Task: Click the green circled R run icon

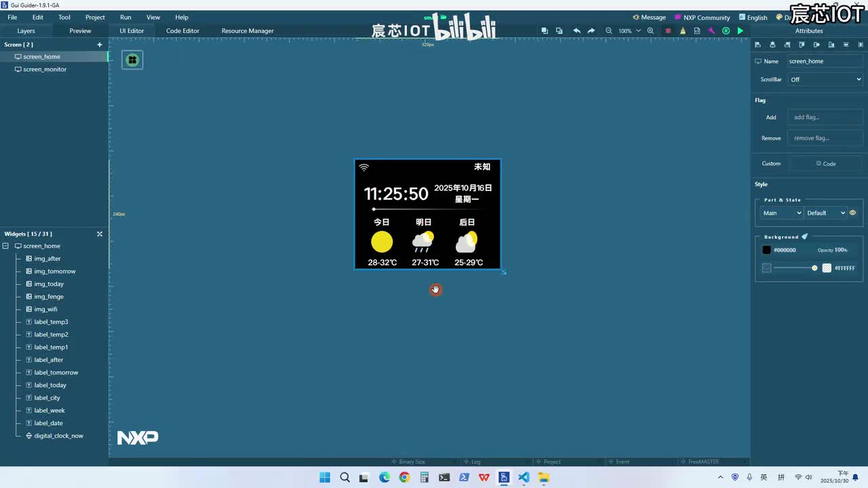Action: point(726,30)
